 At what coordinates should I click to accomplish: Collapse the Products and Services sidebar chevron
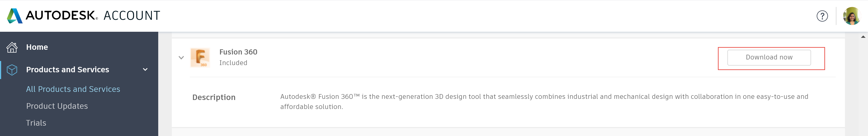[145, 70]
